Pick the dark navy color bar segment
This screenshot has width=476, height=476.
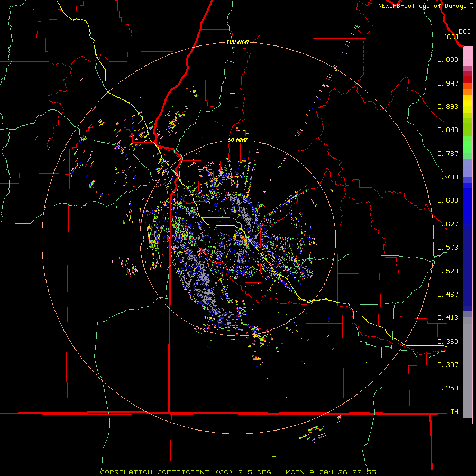click(x=467, y=270)
